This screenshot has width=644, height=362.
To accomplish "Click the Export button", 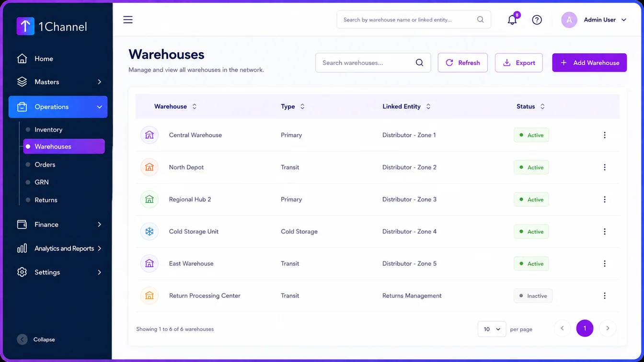I will [x=519, y=63].
